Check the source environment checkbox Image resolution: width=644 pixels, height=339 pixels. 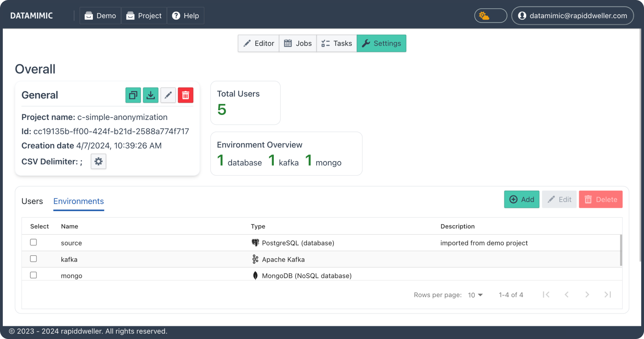pos(33,242)
